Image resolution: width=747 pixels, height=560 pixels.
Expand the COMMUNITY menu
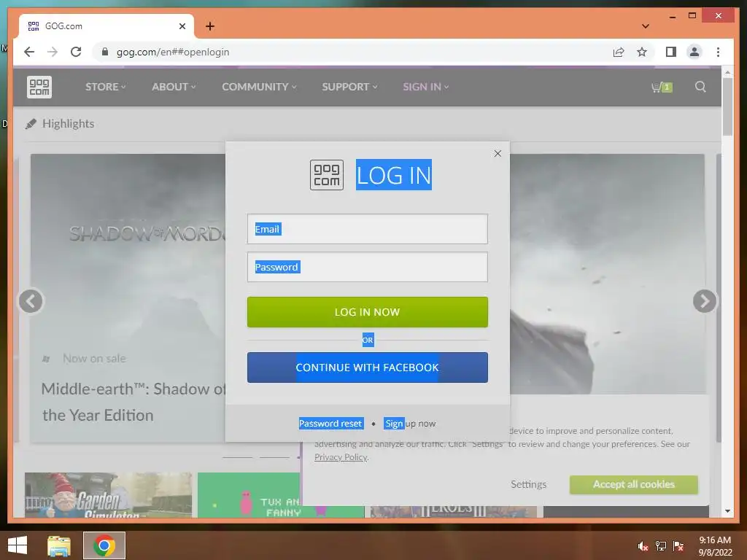[259, 87]
